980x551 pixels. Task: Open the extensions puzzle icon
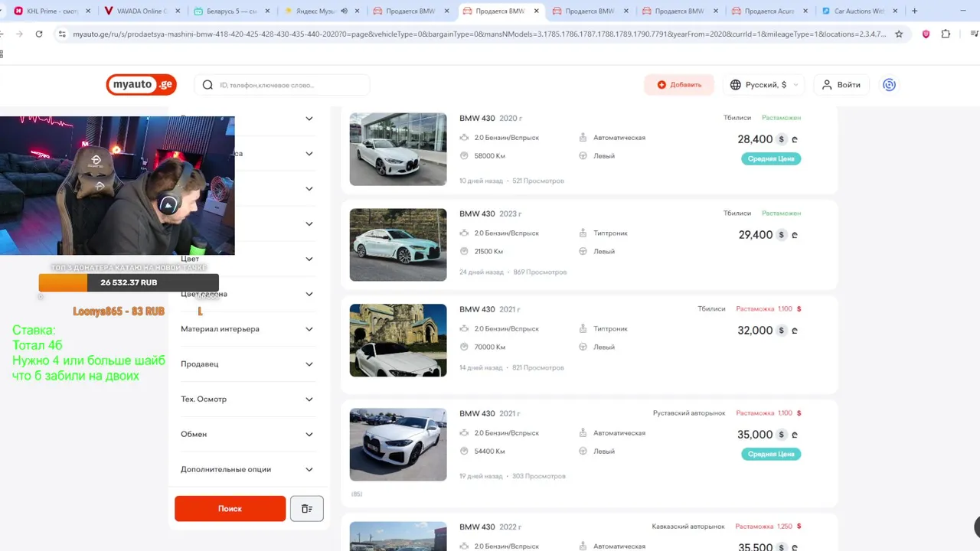tap(946, 34)
